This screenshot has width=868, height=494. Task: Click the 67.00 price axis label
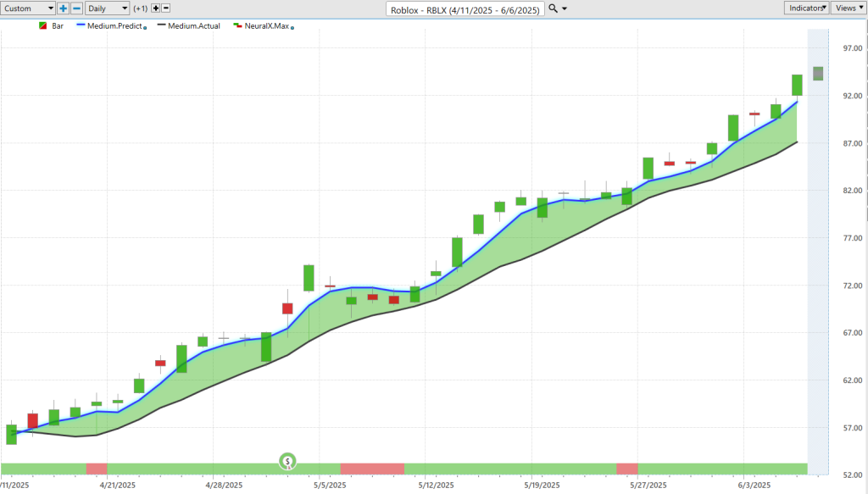(x=853, y=332)
